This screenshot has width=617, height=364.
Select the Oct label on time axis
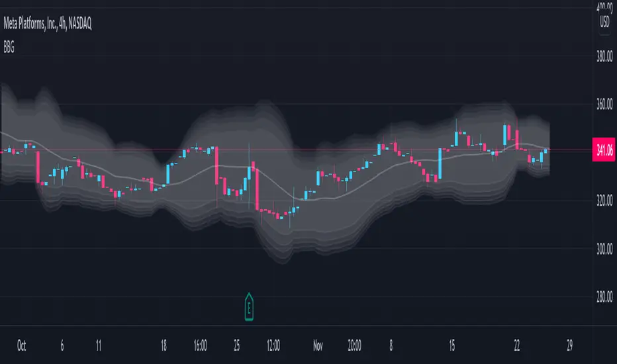(x=23, y=345)
